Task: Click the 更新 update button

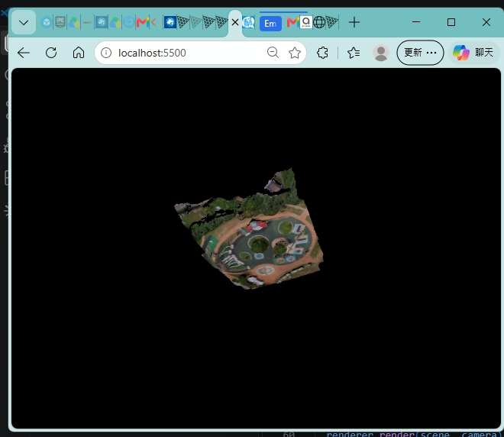Action: (420, 53)
